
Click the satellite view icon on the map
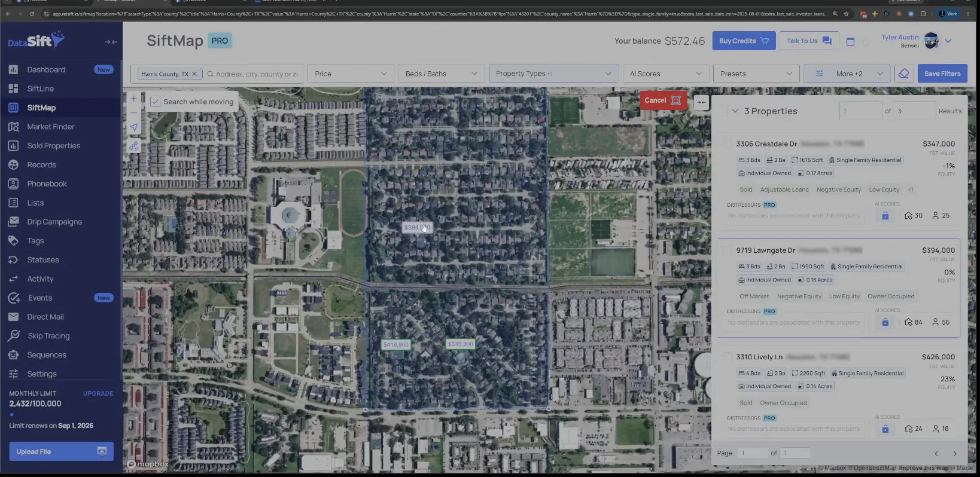134,146
